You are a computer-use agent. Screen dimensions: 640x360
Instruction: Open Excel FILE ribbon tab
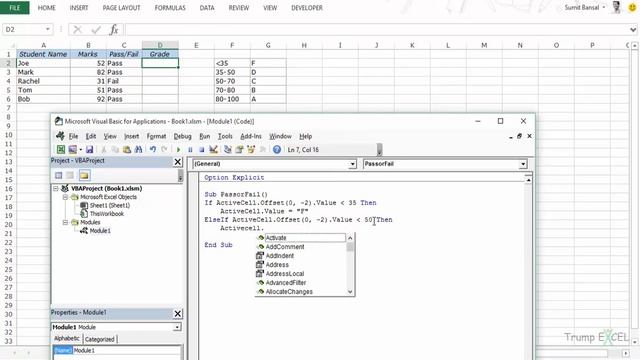pyautogui.click(x=15, y=8)
